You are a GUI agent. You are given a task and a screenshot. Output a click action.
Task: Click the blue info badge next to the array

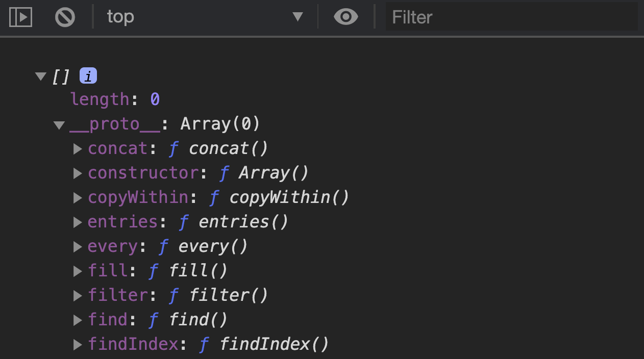coord(89,75)
